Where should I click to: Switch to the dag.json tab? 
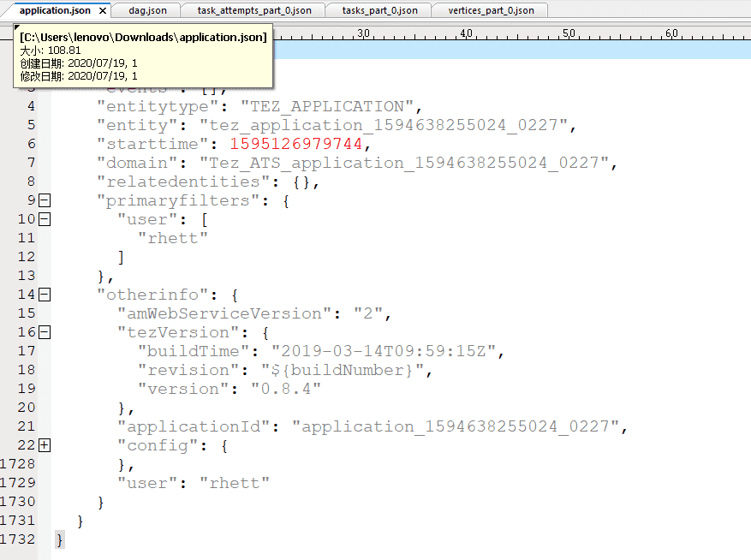pos(147,10)
